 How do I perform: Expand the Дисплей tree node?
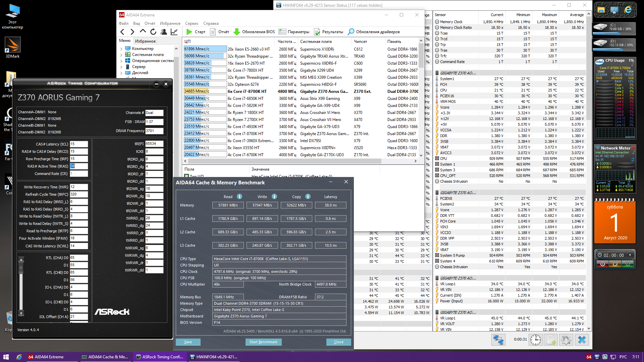[121, 73]
